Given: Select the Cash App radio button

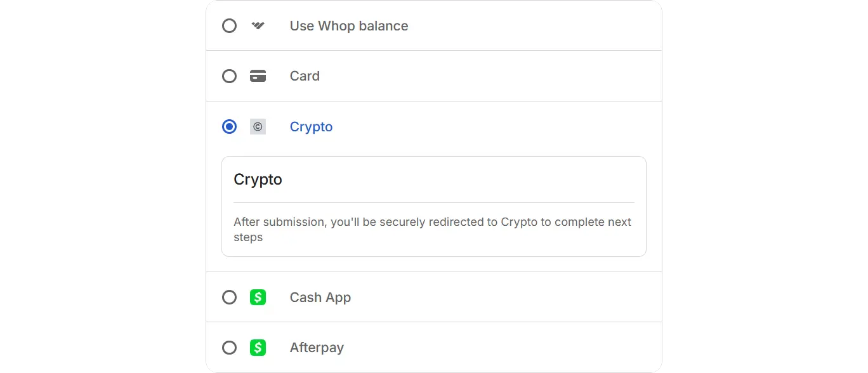Looking at the screenshot, I should click(229, 297).
